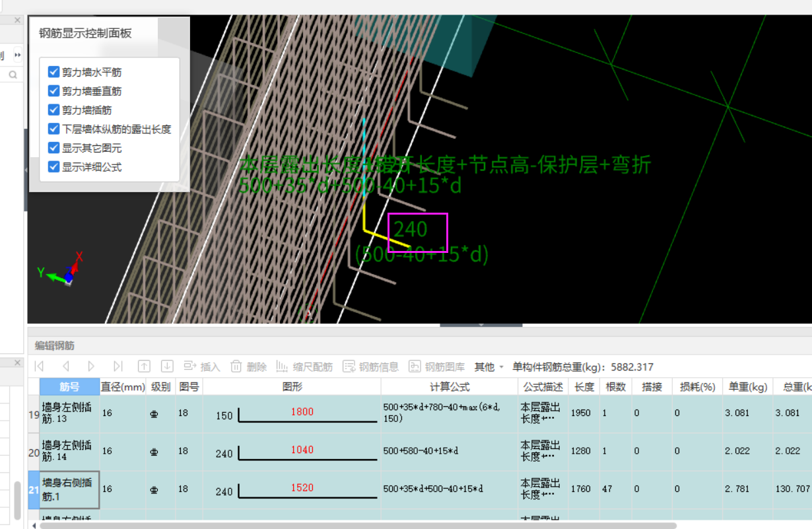The image size is (812, 529).
Task: Click formula cell 500+35*d+500-40+15*d
Action: (x=450, y=489)
